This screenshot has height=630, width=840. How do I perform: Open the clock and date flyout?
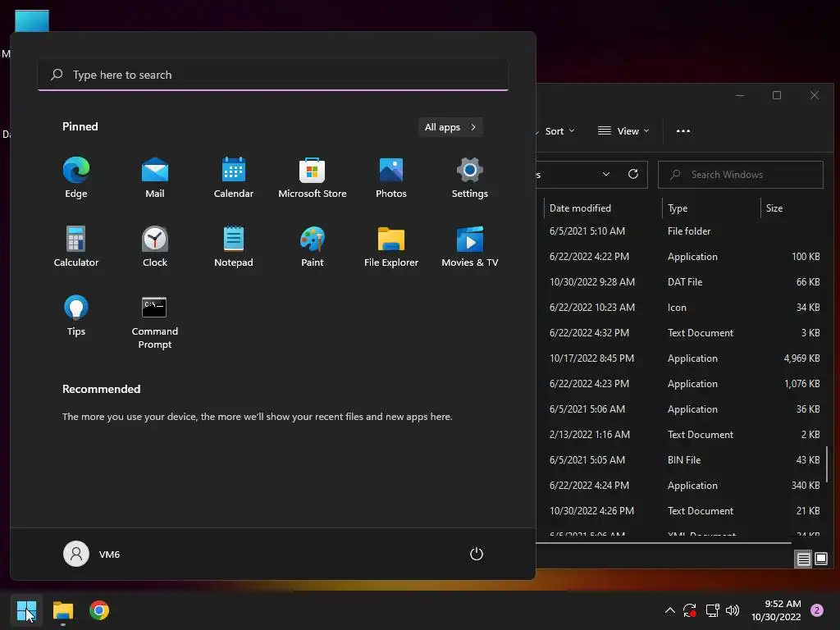tap(776, 610)
